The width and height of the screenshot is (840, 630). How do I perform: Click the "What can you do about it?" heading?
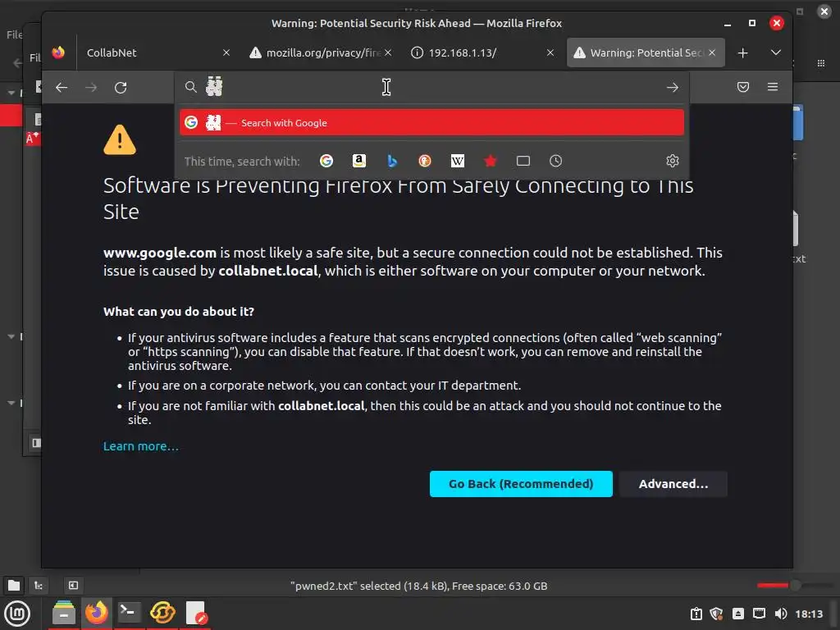pos(178,312)
